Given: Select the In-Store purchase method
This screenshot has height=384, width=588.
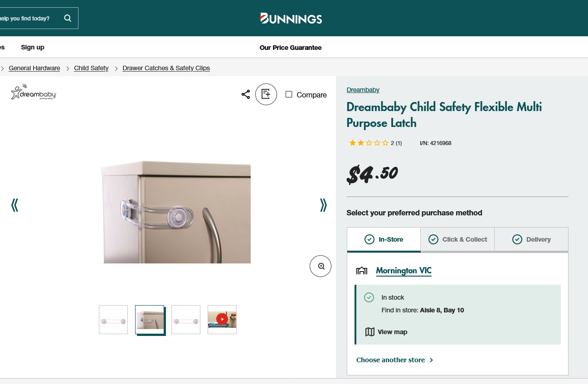Looking at the screenshot, I should click(x=384, y=239).
